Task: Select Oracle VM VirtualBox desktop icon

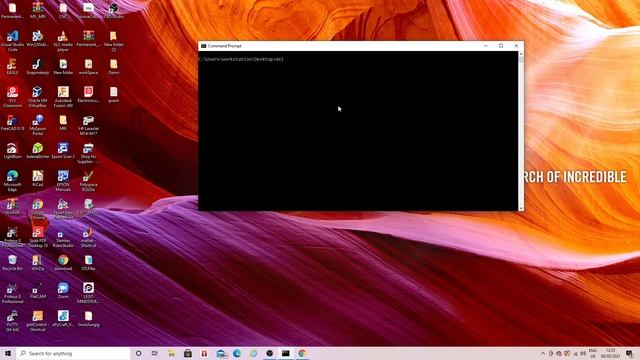Action: 38,97
